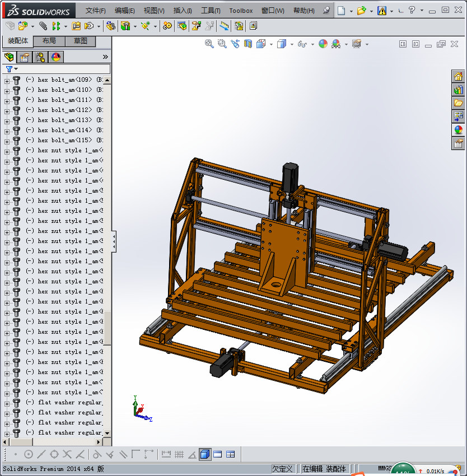Open the Design Library task pane tab

point(458,90)
